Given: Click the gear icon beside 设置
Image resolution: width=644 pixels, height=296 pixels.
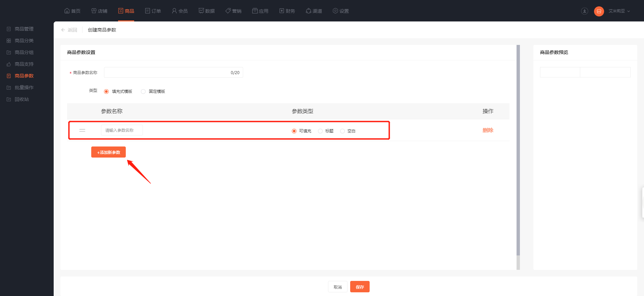Looking at the screenshot, I should tap(335, 11).
